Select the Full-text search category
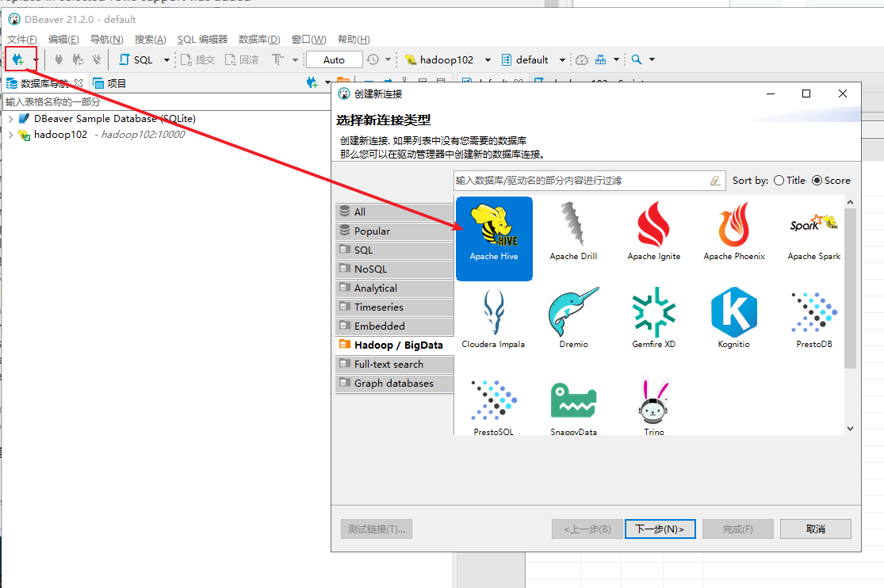Image resolution: width=884 pixels, height=588 pixels. (x=394, y=365)
